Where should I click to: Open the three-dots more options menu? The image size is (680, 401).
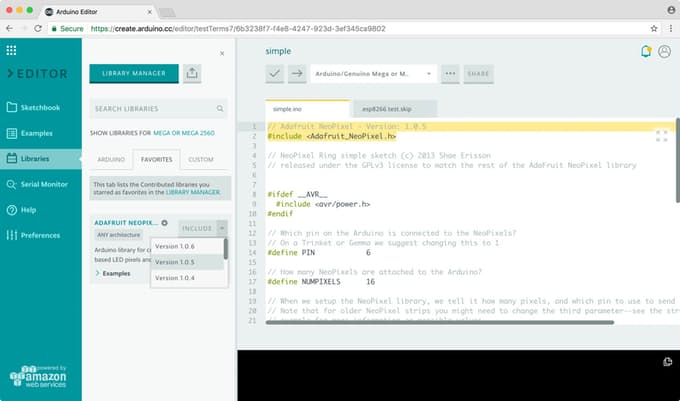tap(450, 73)
